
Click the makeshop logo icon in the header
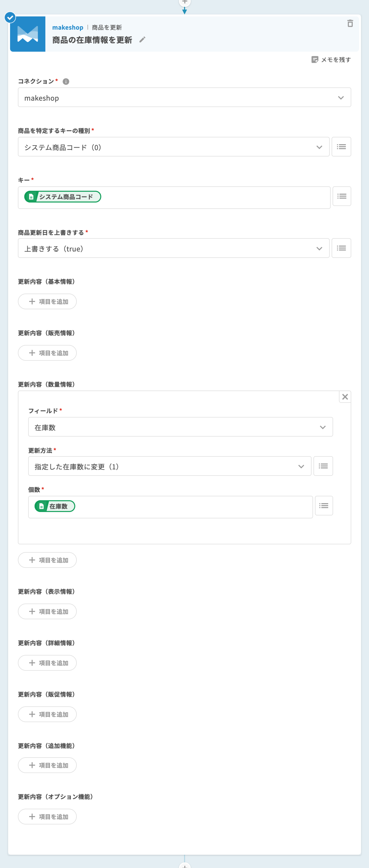(28, 34)
